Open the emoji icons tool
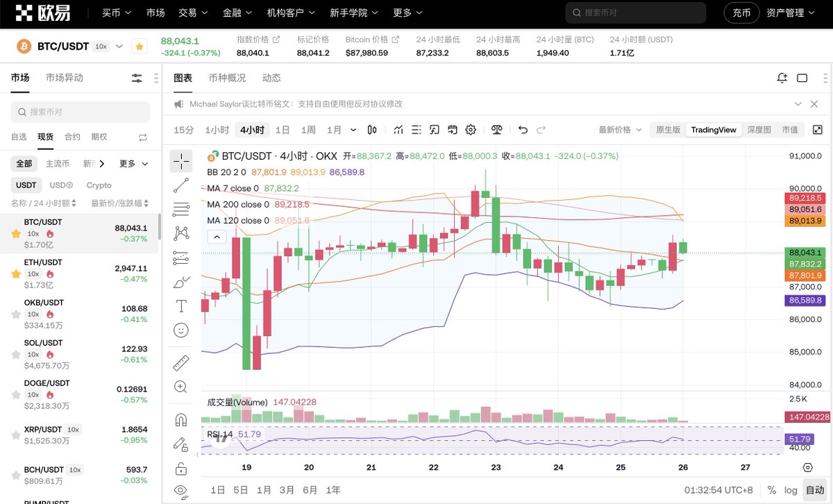The width and height of the screenshot is (833, 504). pos(181,330)
